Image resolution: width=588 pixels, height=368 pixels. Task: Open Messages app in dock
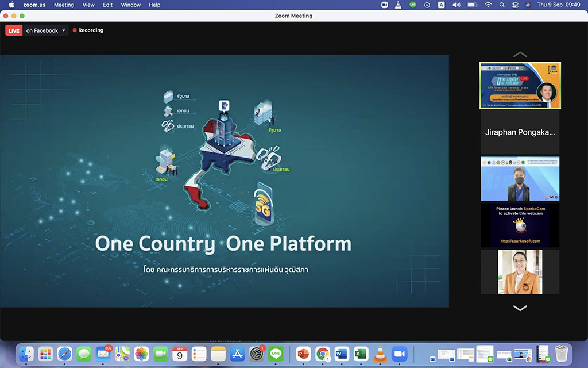tap(84, 354)
